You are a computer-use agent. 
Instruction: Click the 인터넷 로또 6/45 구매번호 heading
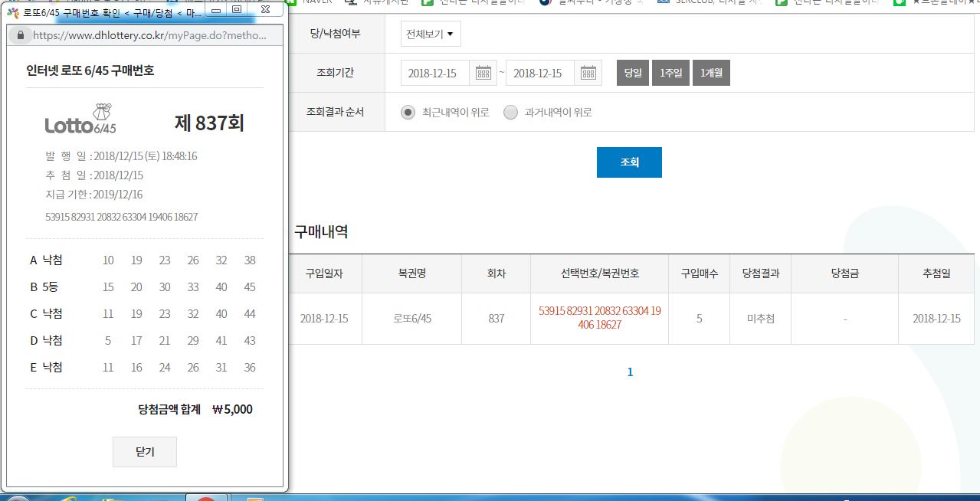90,70
